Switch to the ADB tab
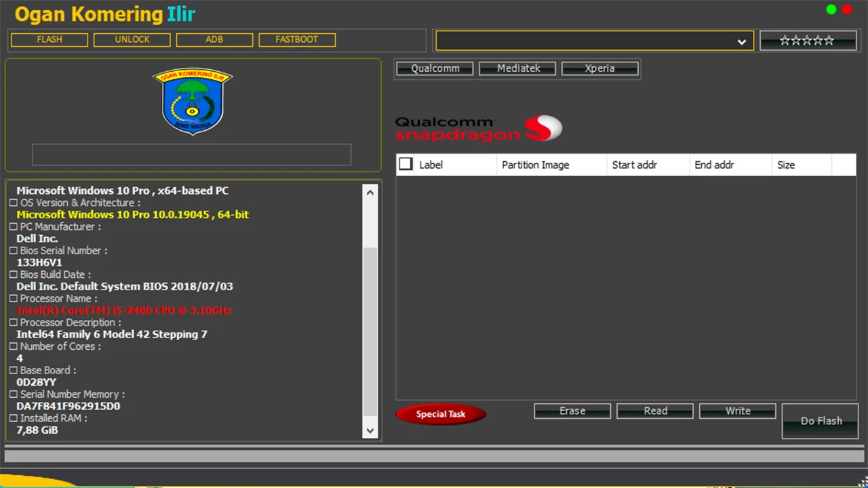This screenshot has width=868, height=488. [214, 40]
